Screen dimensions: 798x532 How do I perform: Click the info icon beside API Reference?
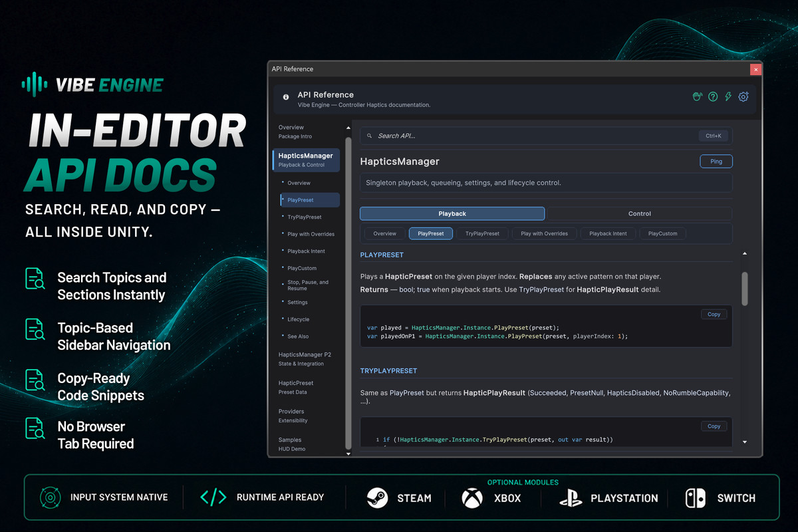click(x=286, y=97)
